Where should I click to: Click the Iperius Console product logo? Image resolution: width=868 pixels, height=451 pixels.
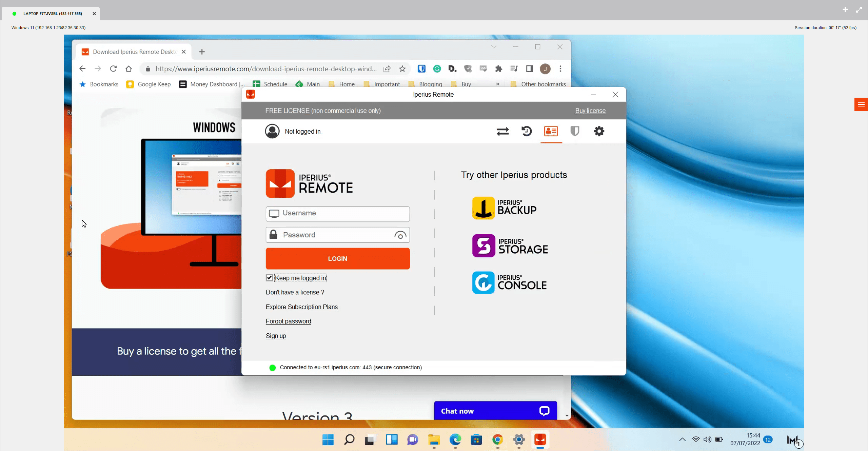[509, 282]
